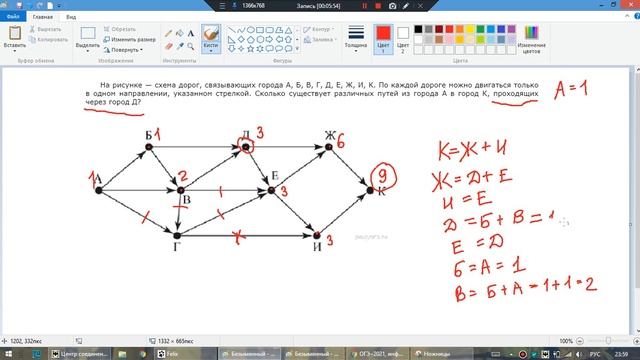Pick the yellow color swatch

(x=470, y=29)
